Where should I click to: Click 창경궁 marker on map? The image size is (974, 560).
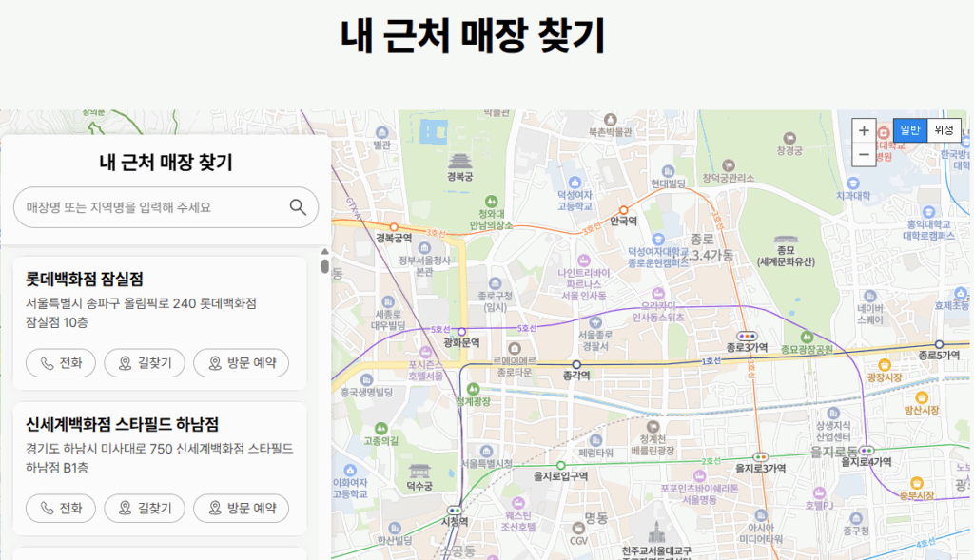pyautogui.click(x=789, y=138)
